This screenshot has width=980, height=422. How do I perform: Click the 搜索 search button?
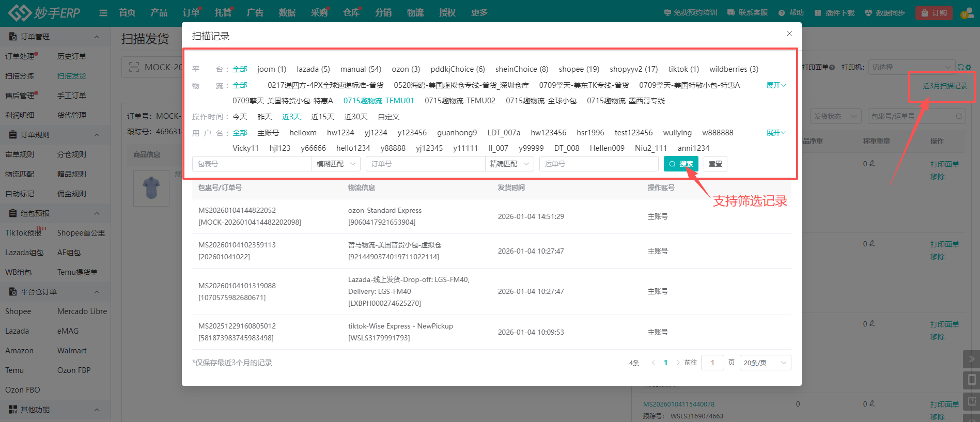[681, 164]
